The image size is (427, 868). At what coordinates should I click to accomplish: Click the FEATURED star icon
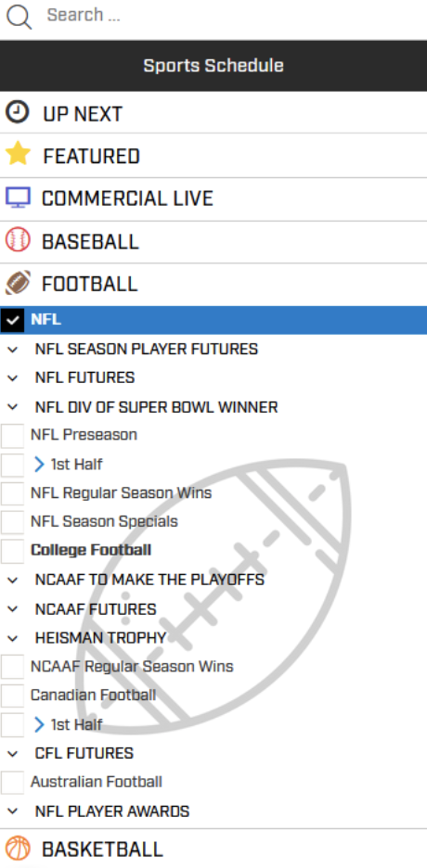coord(18,153)
